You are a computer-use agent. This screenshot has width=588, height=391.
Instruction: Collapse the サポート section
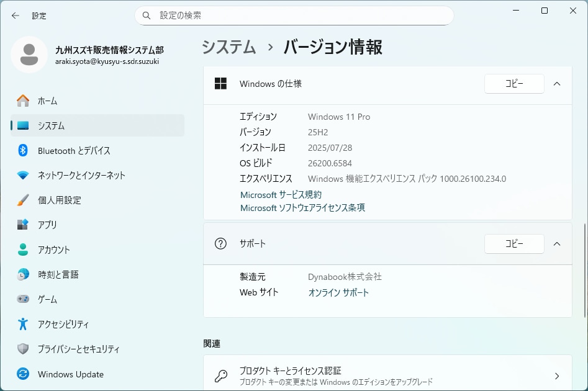557,244
